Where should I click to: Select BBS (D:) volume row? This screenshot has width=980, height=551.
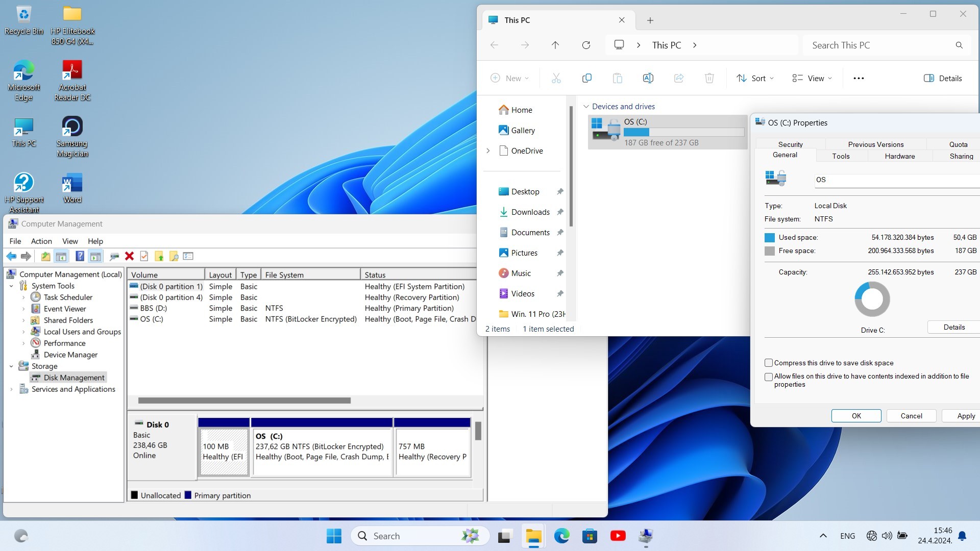(301, 308)
